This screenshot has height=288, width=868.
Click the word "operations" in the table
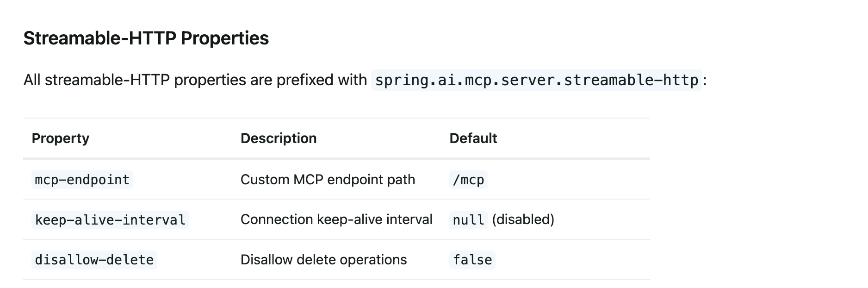click(373, 260)
